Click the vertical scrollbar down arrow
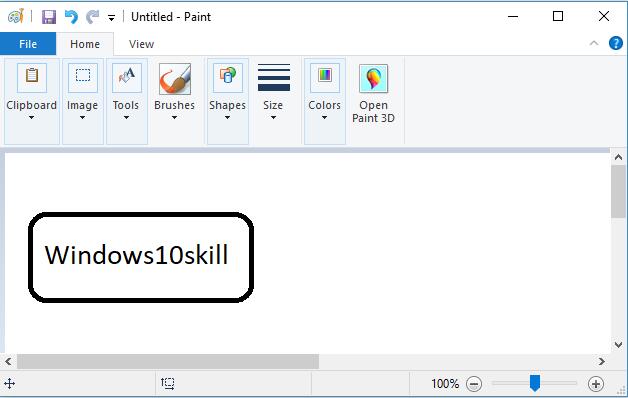 click(618, 344)
